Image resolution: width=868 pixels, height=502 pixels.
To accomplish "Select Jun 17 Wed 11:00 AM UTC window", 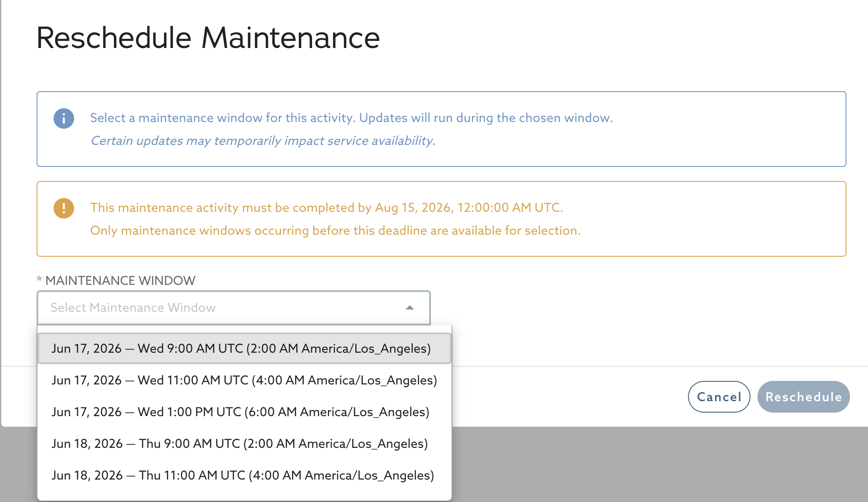I will (244, 380).
